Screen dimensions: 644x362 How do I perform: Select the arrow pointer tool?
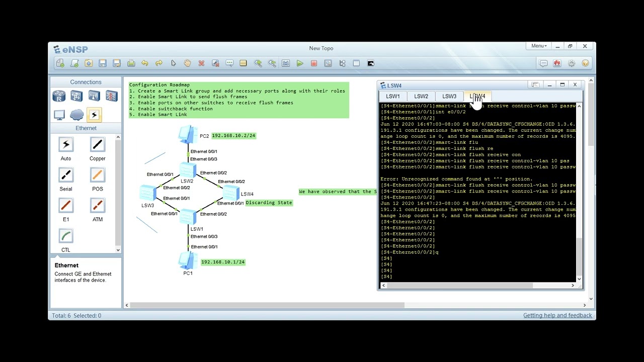pos(173,63)
